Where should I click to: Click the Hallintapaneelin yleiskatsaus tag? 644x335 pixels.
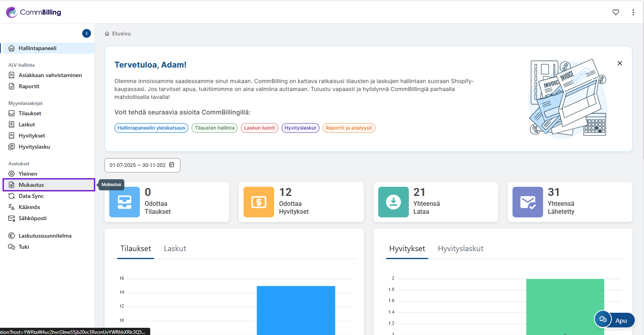(x=151, y=128)
